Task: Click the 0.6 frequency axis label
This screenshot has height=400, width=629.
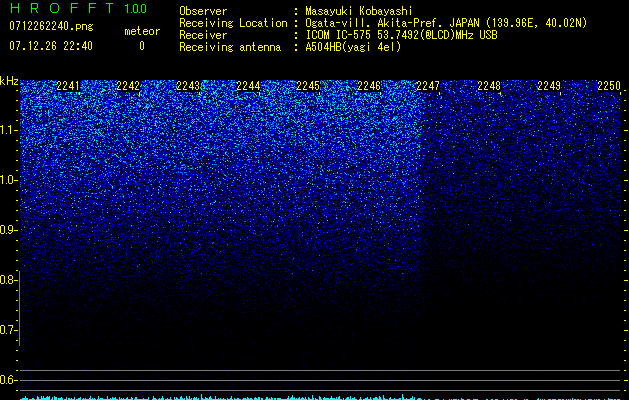Action: coord(7,380)
